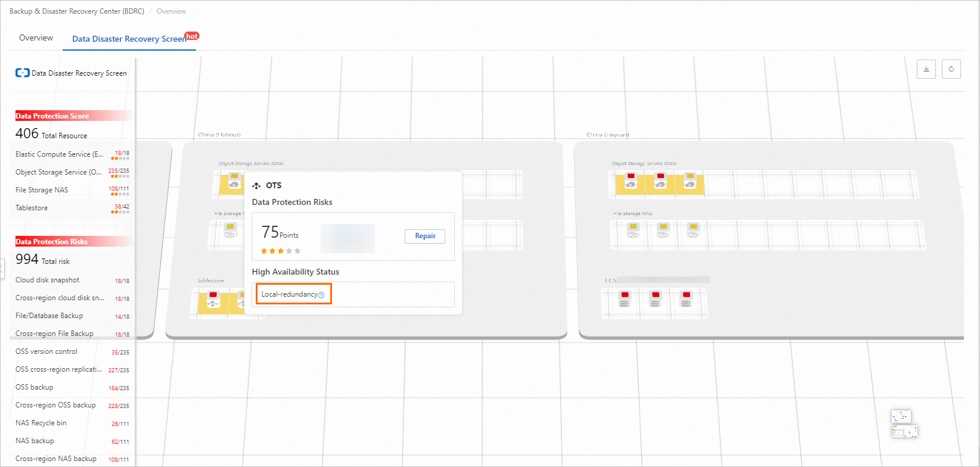The height and width of the screenshot is (467, 980).
Task: Click the three-star rating in OTS popup
Action: click(281, 251)
